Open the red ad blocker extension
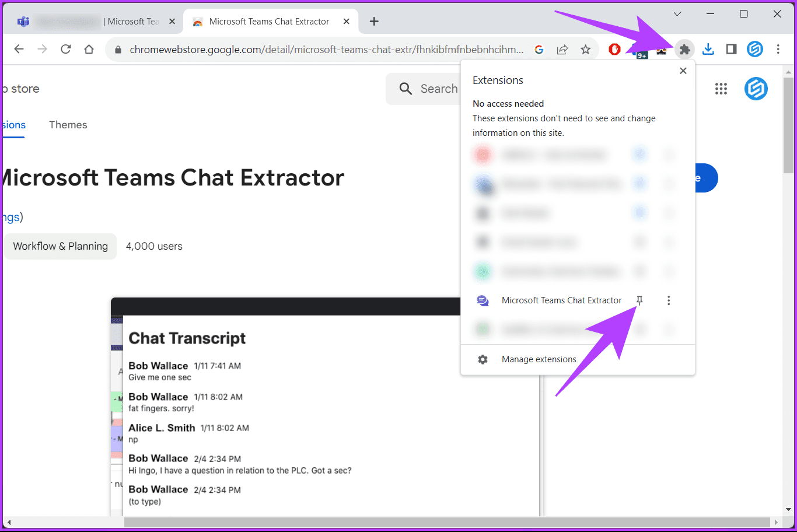The image size is (797, 532). tap(614, 50)
